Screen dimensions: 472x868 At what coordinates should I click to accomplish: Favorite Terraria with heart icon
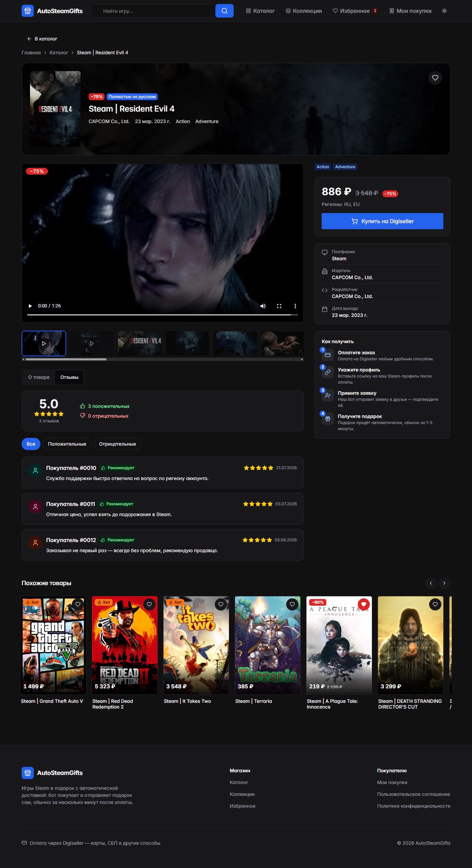point(292,604)
